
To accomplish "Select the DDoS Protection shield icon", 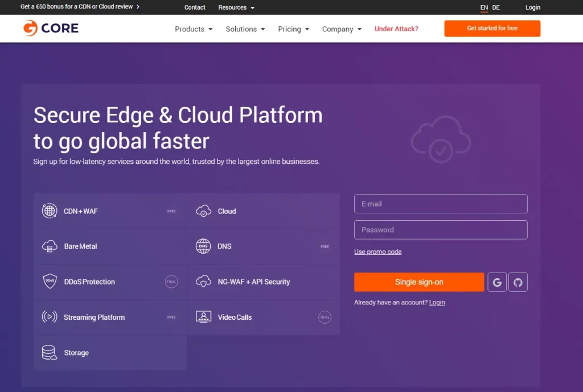I will click(50, 282).
